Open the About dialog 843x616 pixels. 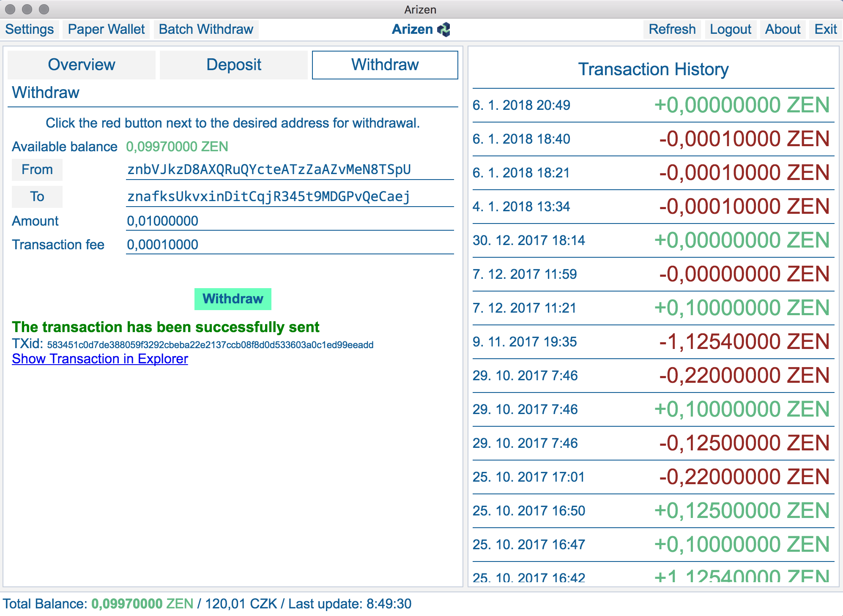783,30
